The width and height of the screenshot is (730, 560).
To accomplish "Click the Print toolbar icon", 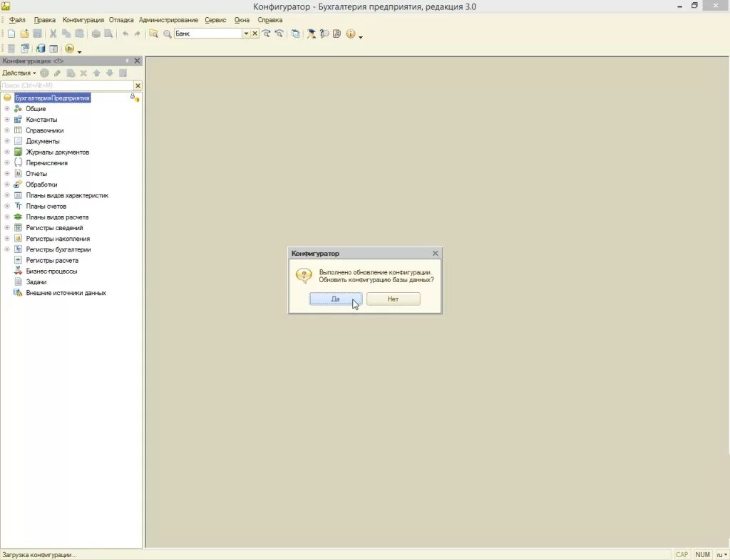I will pos(96,33).
